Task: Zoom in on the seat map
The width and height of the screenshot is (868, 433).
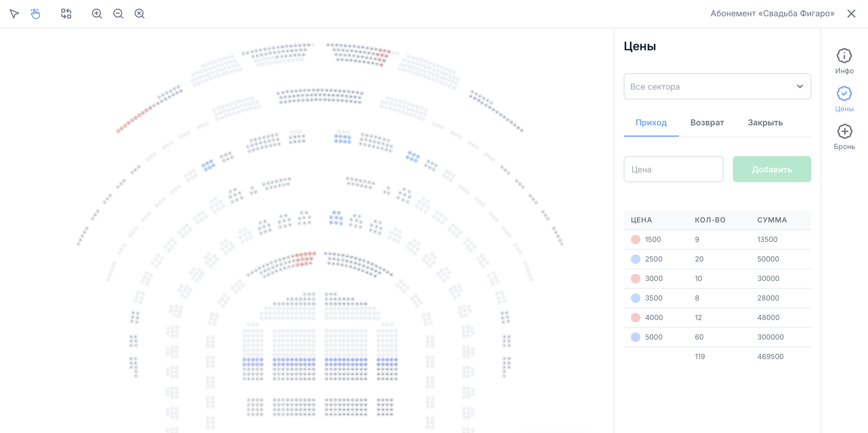Action: pos(97,13)
